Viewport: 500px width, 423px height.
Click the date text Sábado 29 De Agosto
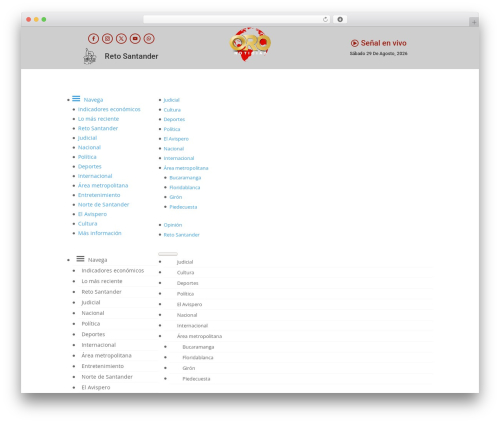pos(378,53)
